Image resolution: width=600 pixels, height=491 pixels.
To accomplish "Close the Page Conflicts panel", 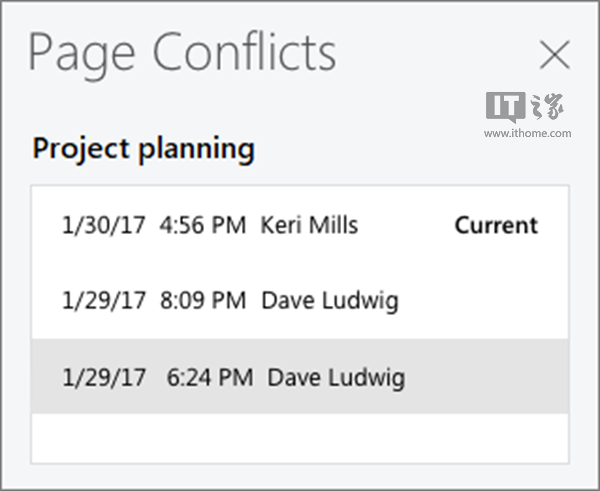I will pos(554,56).
